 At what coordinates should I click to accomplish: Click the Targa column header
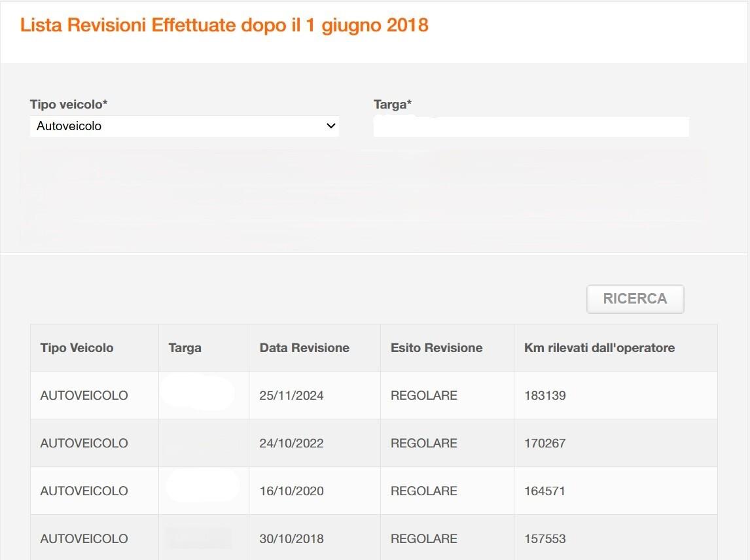pyautogui.click(x=185, y=348)
